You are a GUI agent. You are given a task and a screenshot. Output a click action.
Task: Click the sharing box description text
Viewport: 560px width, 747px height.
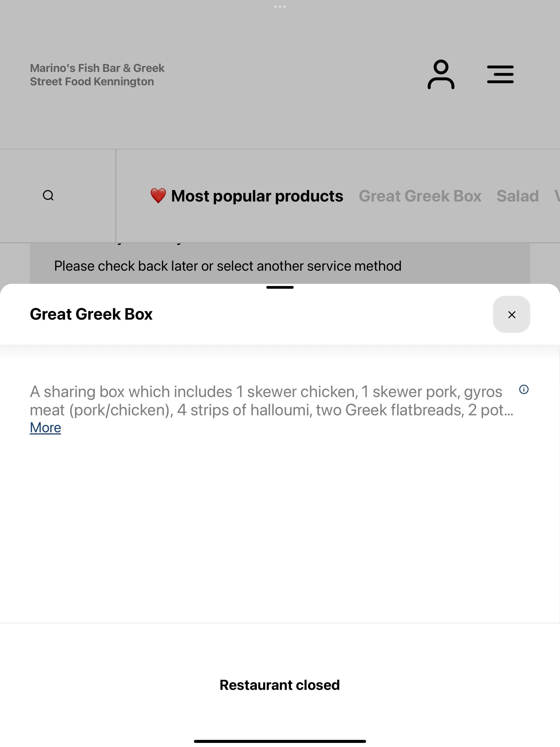click(272, 401)
